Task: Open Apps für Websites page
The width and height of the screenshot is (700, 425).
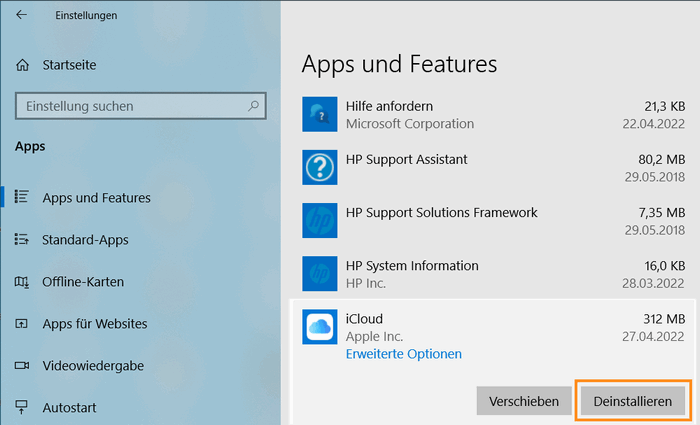Action: [x=95, y=324]
